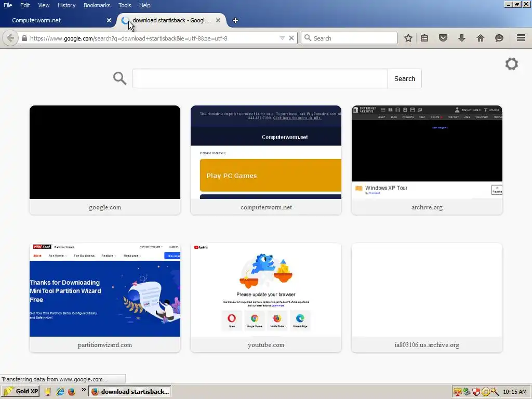Viewport: 532px width, 399px height.
Task: Click the first system tray icon
Action: pos(457,392)
